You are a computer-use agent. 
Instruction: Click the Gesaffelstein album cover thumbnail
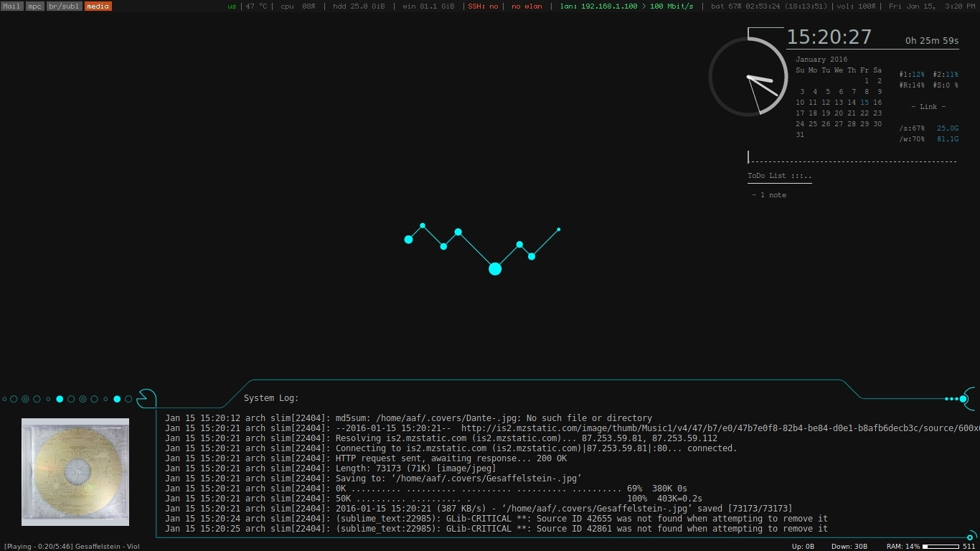point(75,472)
